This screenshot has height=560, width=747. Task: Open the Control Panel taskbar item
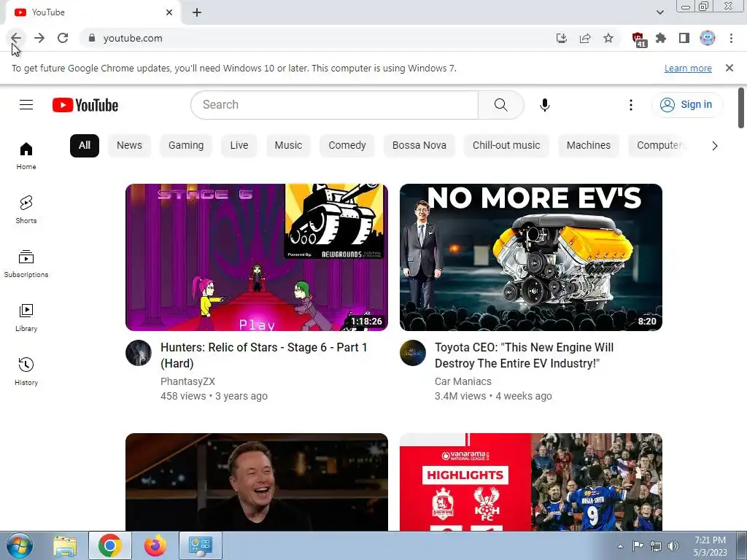tap(201, 545)
